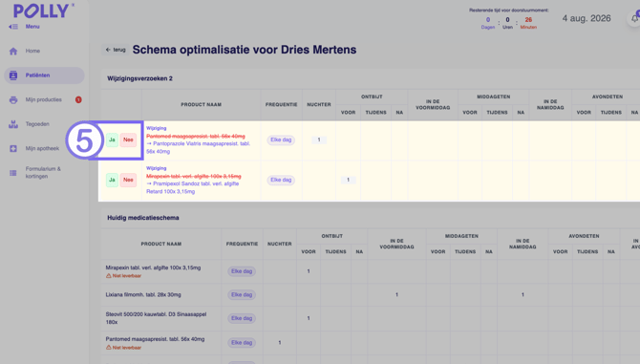Accept the Pantomed change with Ja
Image resolution: width=640 pixels, height=364 pixels.
pyautogui.click(x=112, y=140)
